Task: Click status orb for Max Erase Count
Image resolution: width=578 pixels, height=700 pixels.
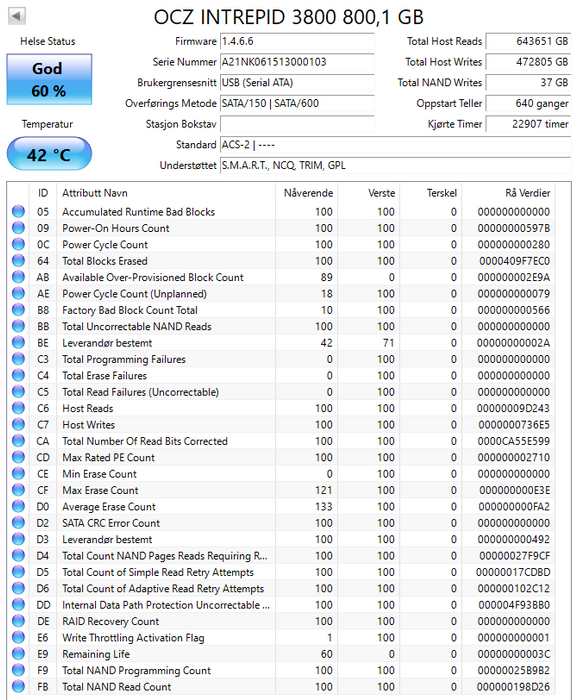Action: point(18,490)
